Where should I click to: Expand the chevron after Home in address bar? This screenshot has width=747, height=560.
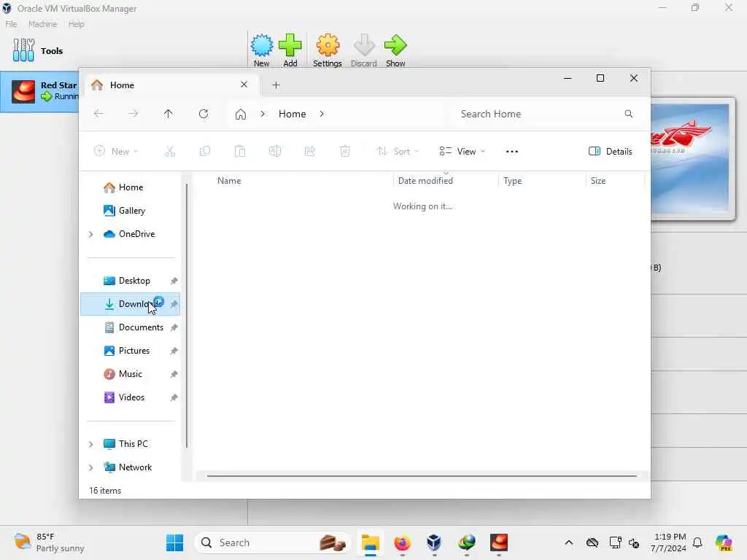click(x=322, y=114)
